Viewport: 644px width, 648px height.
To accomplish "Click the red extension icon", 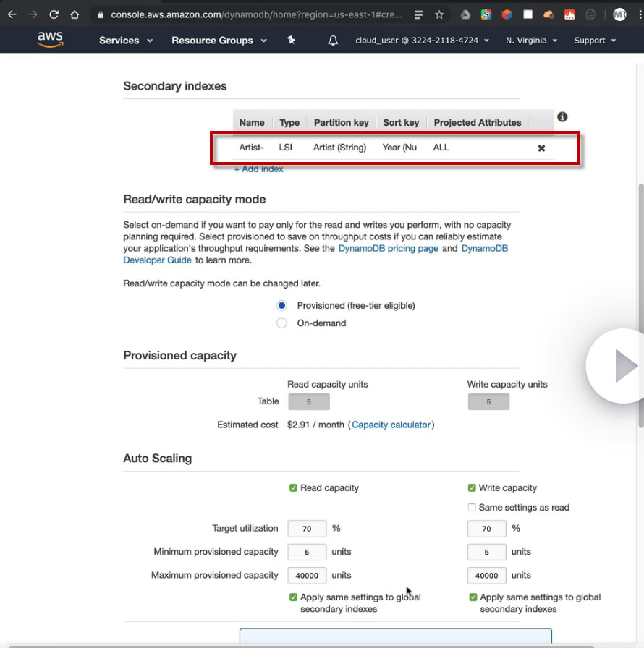I will coord(569,15).
